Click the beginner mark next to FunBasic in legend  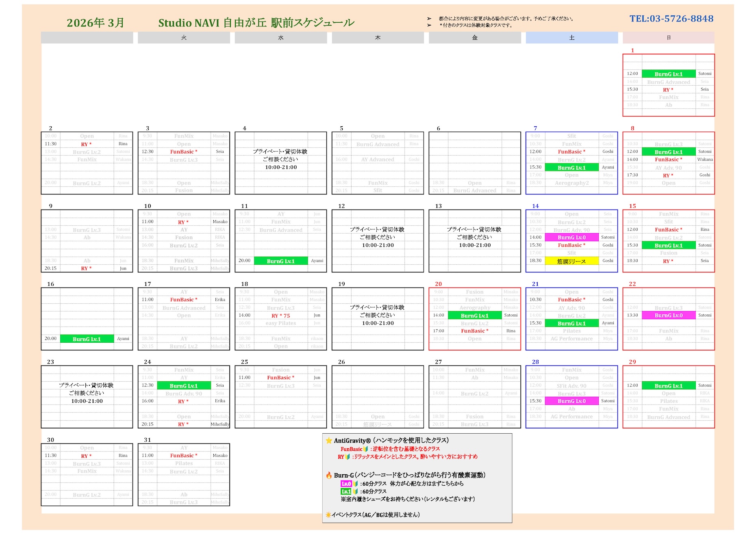(x=365, y=449)
